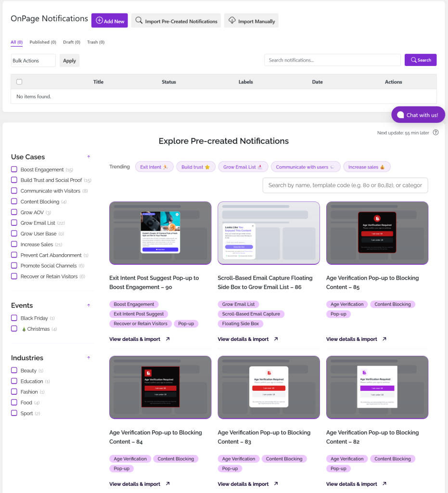Open Age Verification 85 template thumbnail
Screen dimensions: 448x493
pos(377,233)
